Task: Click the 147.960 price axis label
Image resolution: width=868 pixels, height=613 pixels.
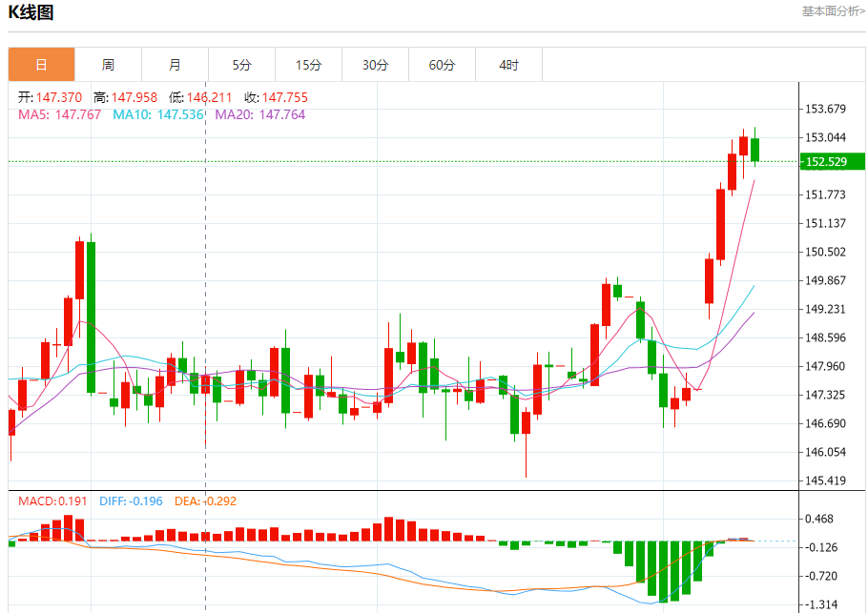Action: tap(825, 366)
